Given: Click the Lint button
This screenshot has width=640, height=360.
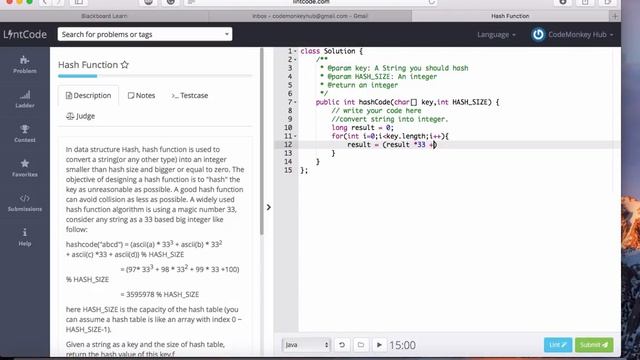Looking at the screenshot, I should [558, 345].
